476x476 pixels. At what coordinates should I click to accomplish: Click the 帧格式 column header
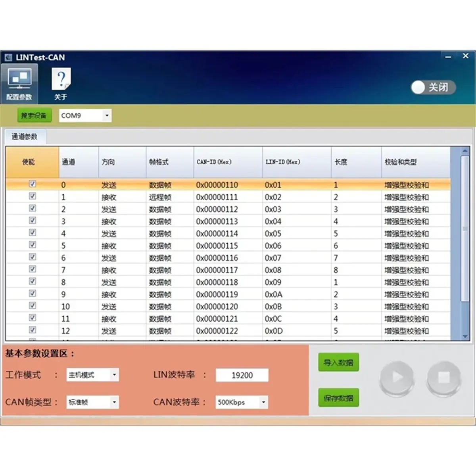(170, 162)
